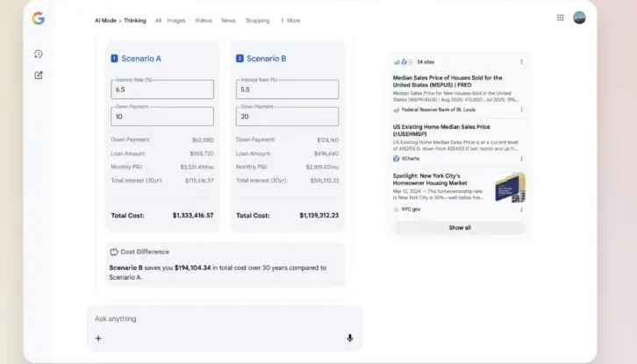Click the microphone voice input icon

349,338
